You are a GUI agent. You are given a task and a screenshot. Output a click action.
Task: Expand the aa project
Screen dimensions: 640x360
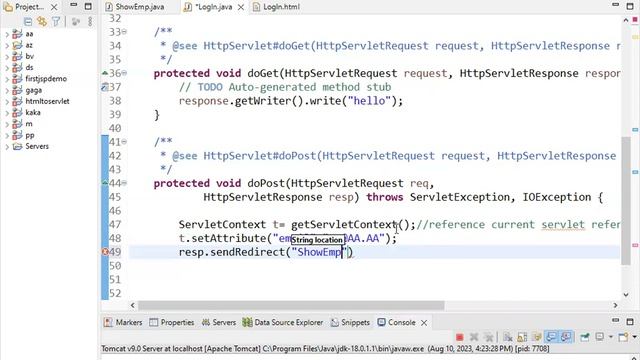pyautogui.click(x=7, y=34)
